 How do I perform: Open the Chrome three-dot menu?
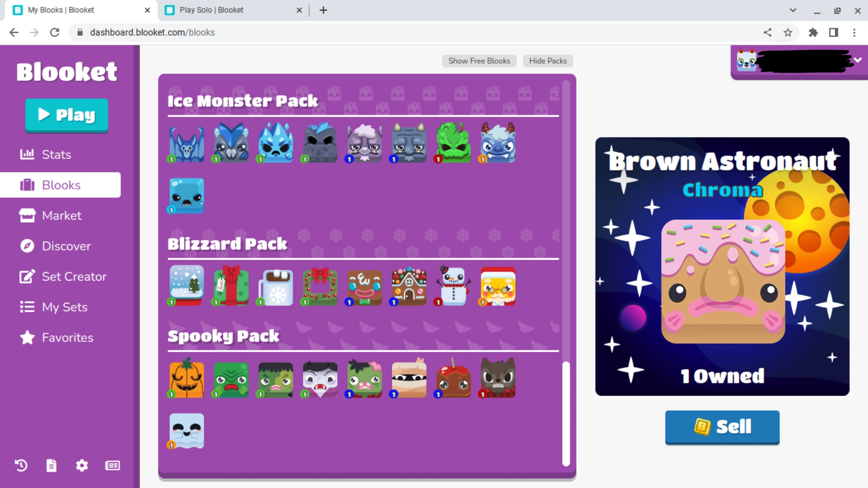pos(854,33)
